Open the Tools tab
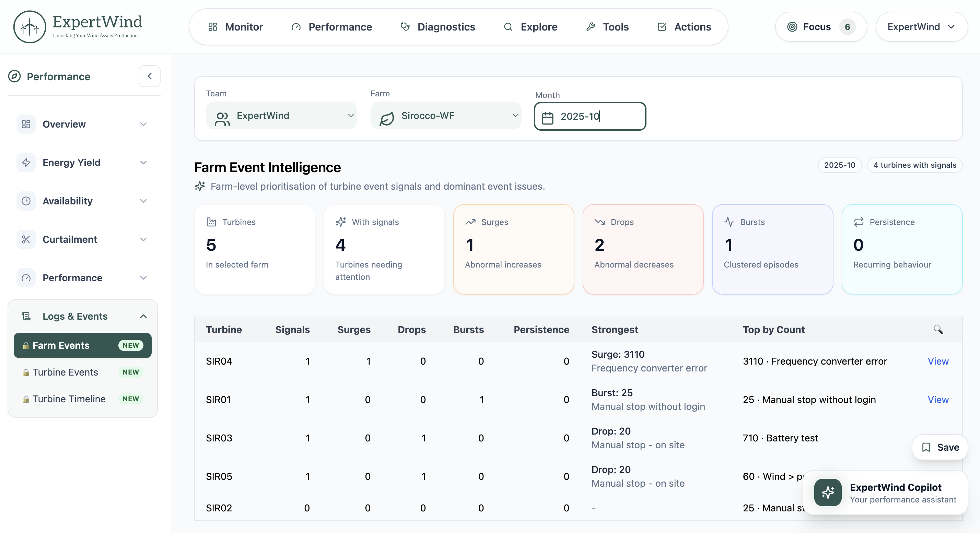The width and height of the screenshot is (980, 533). tap(608, 27)
